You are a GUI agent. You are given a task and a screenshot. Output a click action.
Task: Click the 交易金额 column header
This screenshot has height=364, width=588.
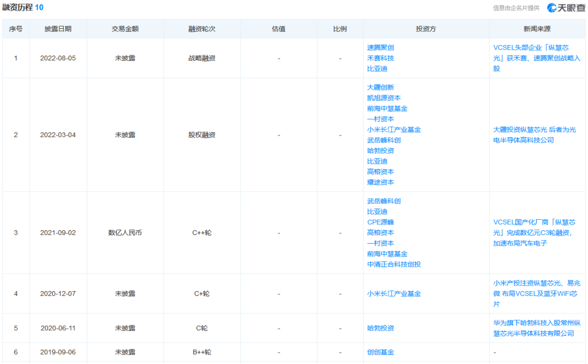pos(125,29)
